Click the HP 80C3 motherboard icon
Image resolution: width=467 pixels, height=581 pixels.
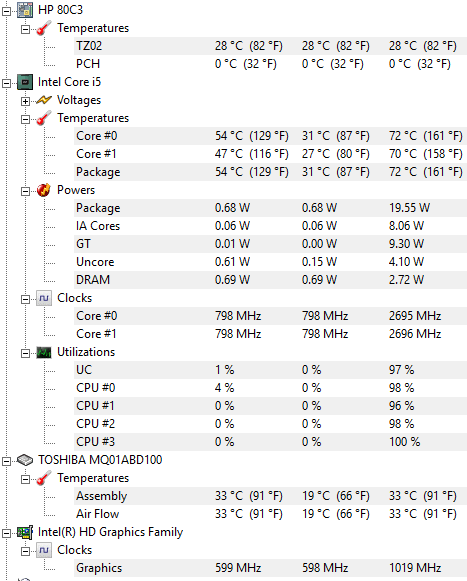point(25,10)
